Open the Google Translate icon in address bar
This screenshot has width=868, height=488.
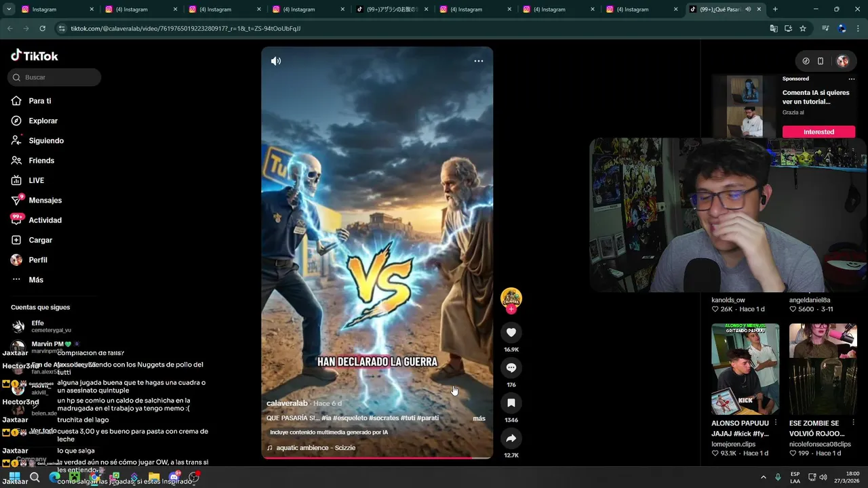(x=774, y=28)
